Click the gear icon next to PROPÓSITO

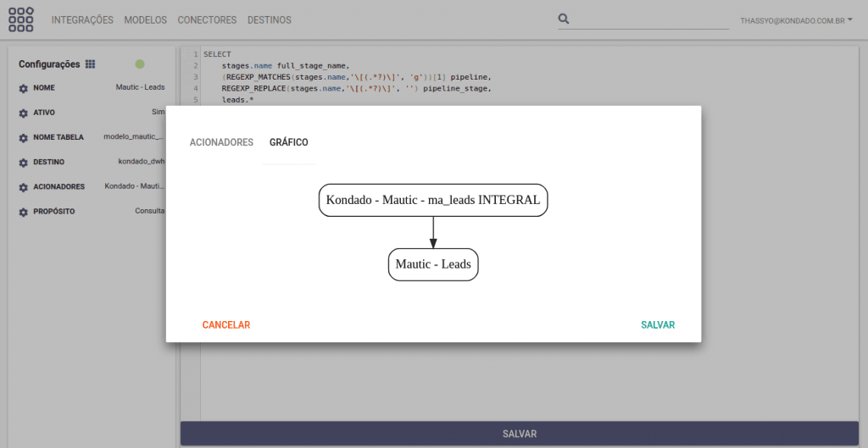(x=24, y=212)
